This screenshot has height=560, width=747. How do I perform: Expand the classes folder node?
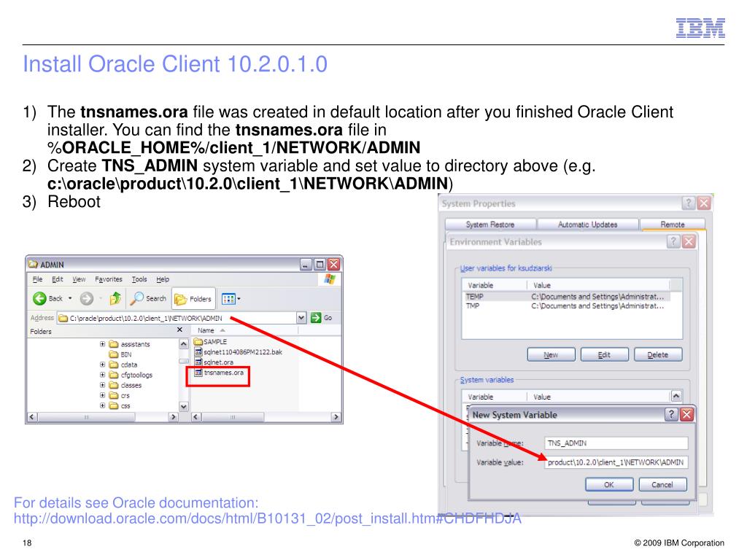(102, 385)
